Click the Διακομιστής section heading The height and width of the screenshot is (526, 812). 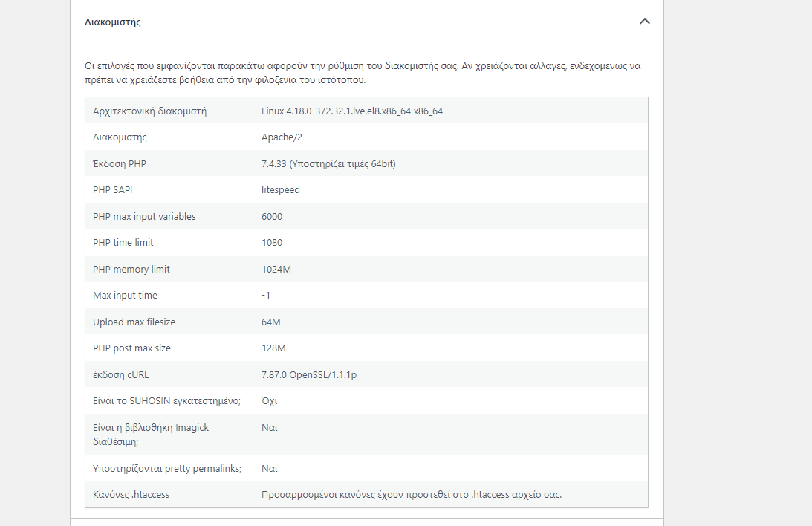click(x=112, y=22)
